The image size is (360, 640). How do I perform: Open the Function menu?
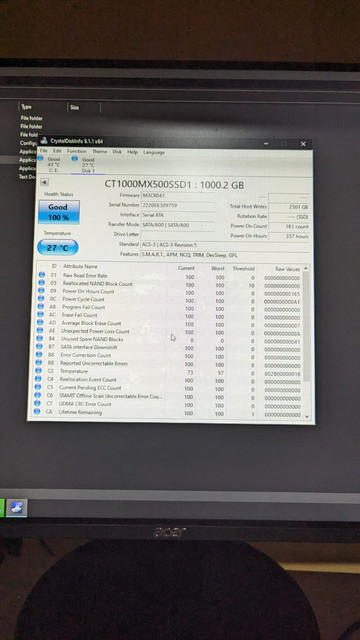coord(76,151)
